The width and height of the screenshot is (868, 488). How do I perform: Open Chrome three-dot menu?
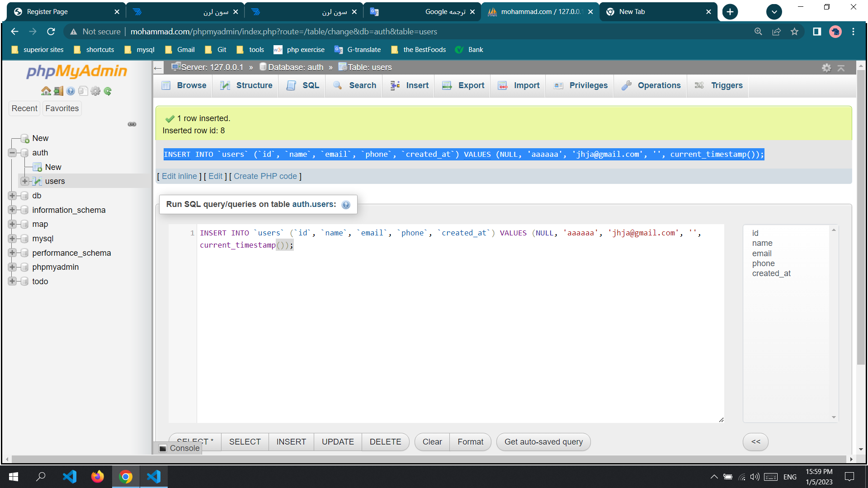pyautogui.click(x=853, y=32)
